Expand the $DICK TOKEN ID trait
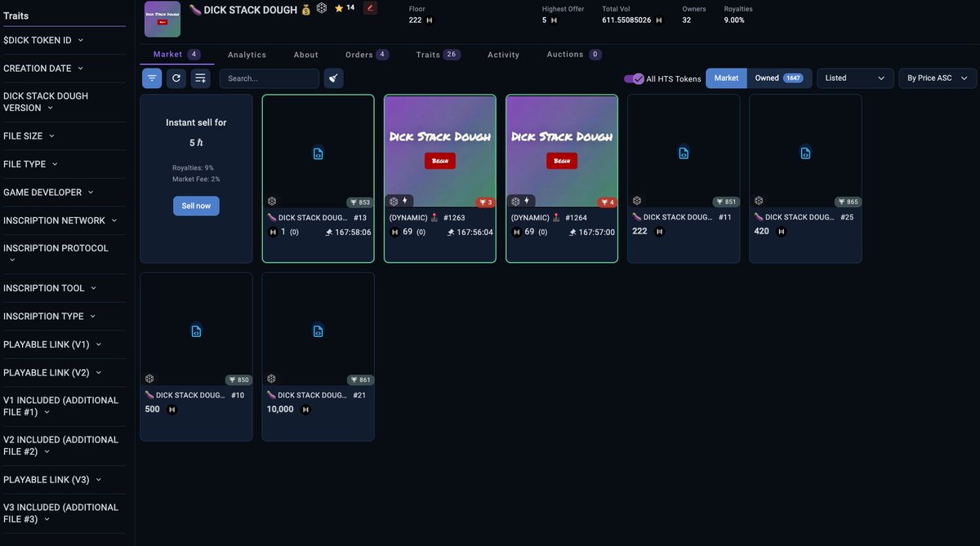Screen dimensions: 980x546 pos(43,40)
